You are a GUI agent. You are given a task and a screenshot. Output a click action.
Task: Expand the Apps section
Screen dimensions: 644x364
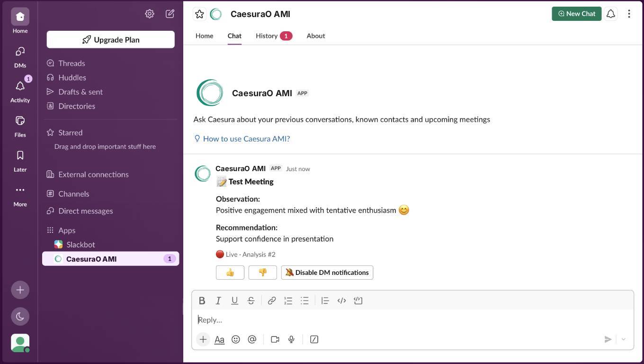(x=67, y=230)
